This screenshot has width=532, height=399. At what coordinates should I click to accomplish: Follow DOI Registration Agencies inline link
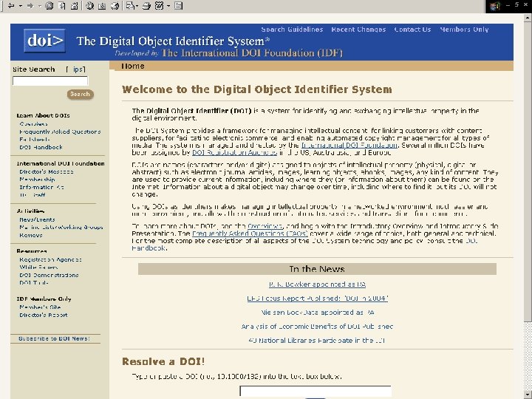click(x=234, y=153)
